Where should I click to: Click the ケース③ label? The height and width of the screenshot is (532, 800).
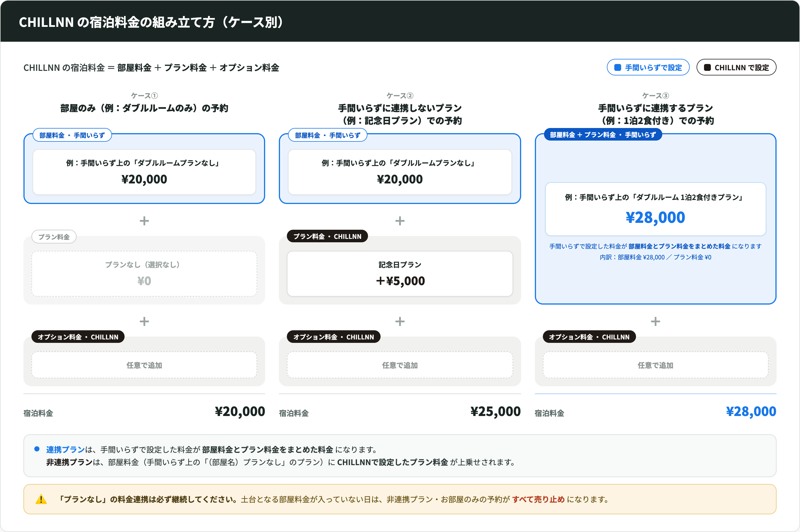point(655,96)
